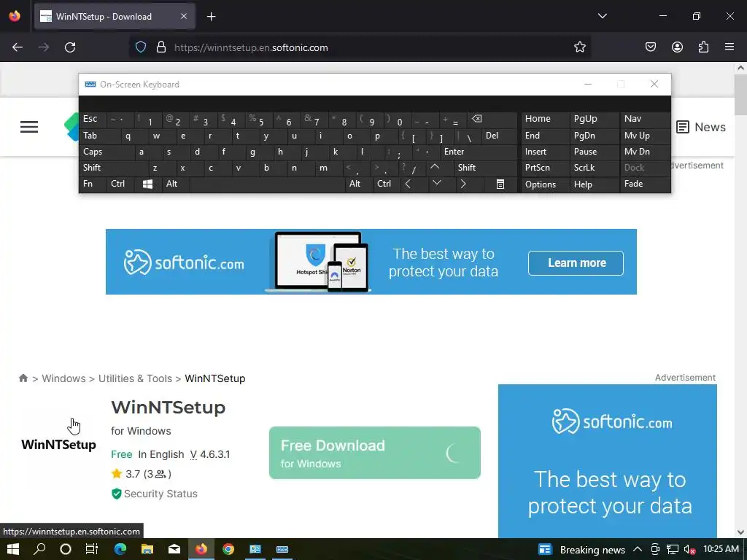Toggle right Alt key on keyboard
747x560 pixels.
point(358,184)
